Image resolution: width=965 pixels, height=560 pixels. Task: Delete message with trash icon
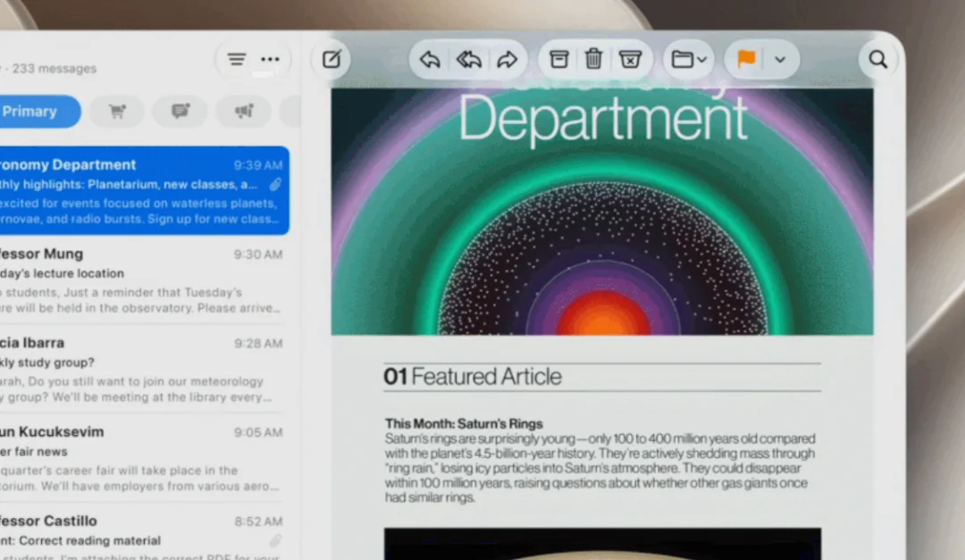tap(593, 59)
